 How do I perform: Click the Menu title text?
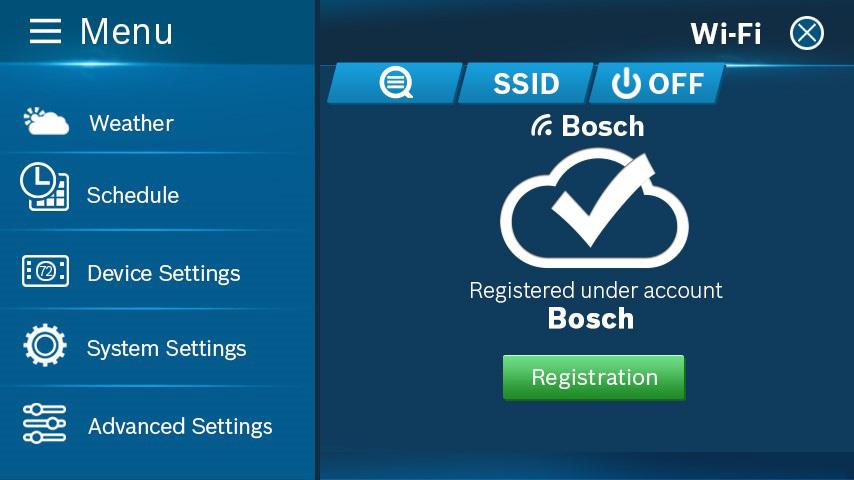tap(126, 31)
